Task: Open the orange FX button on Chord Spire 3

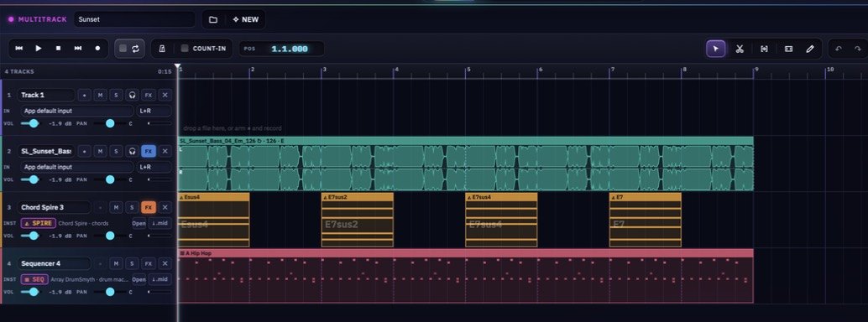Action: pyautogui.click(x=148, y=207)
